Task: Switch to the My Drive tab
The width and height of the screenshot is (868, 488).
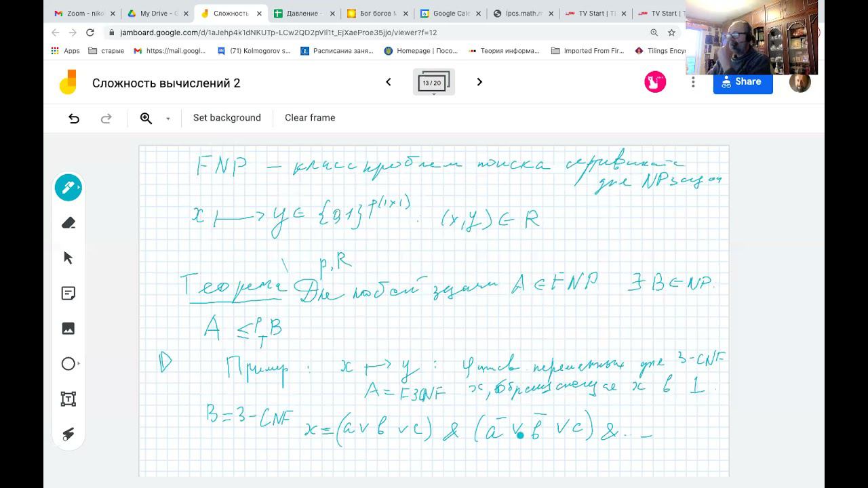Action: pos(158,14)
